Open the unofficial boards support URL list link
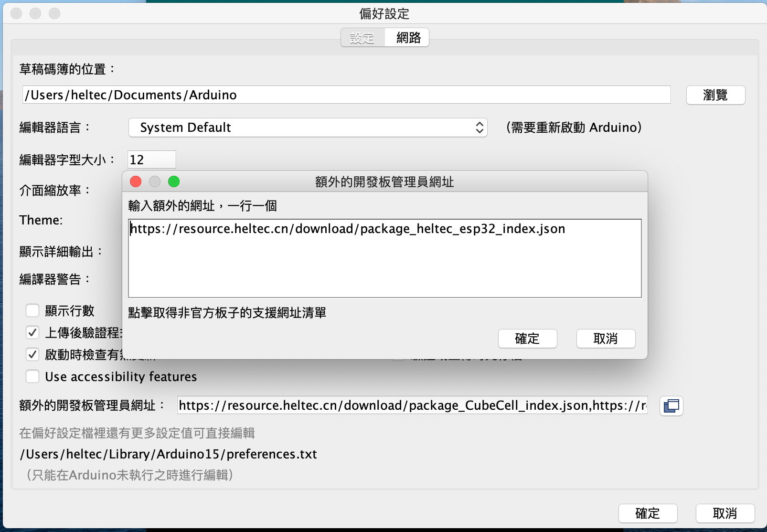767x532 pixels. point(227,313)
